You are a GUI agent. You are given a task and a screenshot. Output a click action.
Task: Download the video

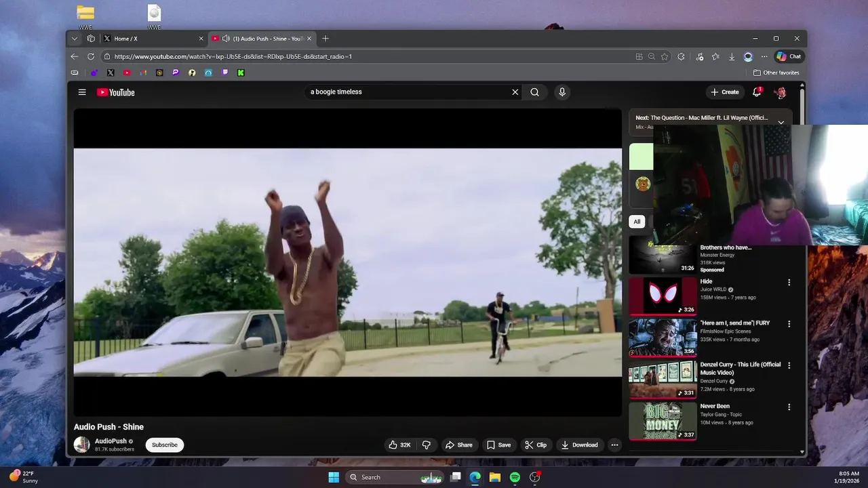tap(579, 445)
